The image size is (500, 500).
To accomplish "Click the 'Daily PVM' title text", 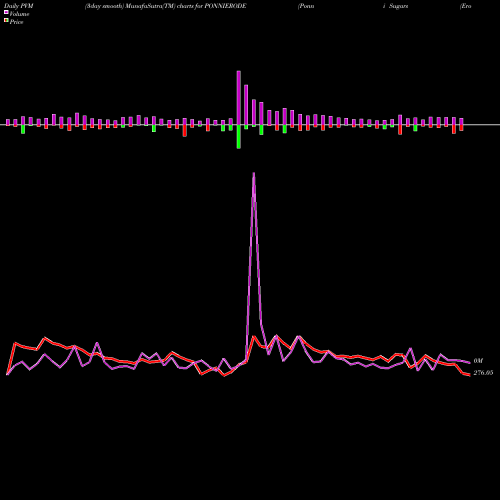I will pos(19,6).
